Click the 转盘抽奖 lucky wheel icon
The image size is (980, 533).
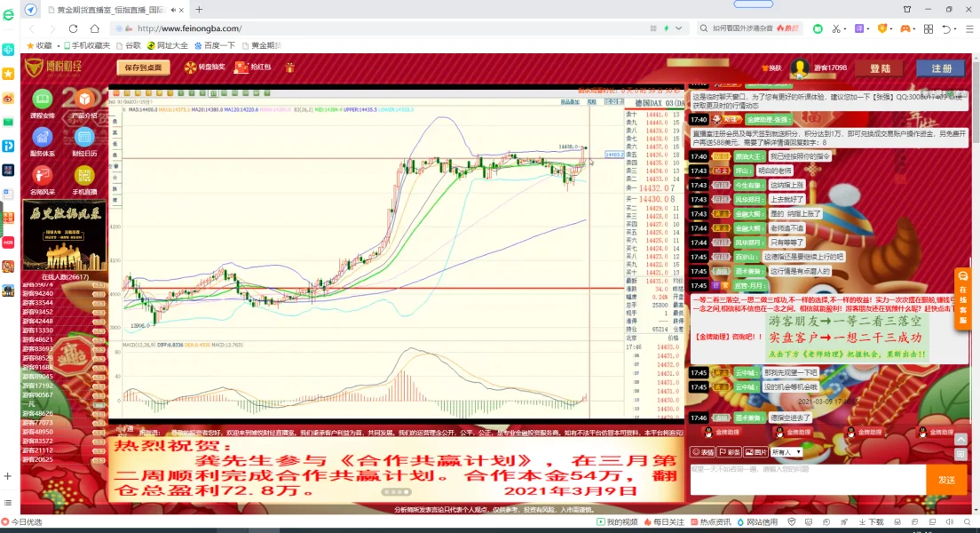pyautogui.click(x=204, y=67)
